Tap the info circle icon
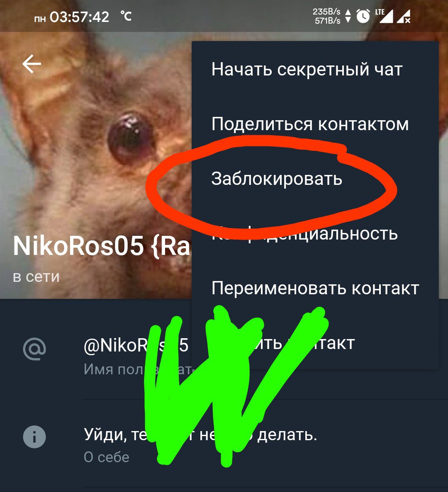The height and width of the screenshot is (492, 448). coord(34,437)
